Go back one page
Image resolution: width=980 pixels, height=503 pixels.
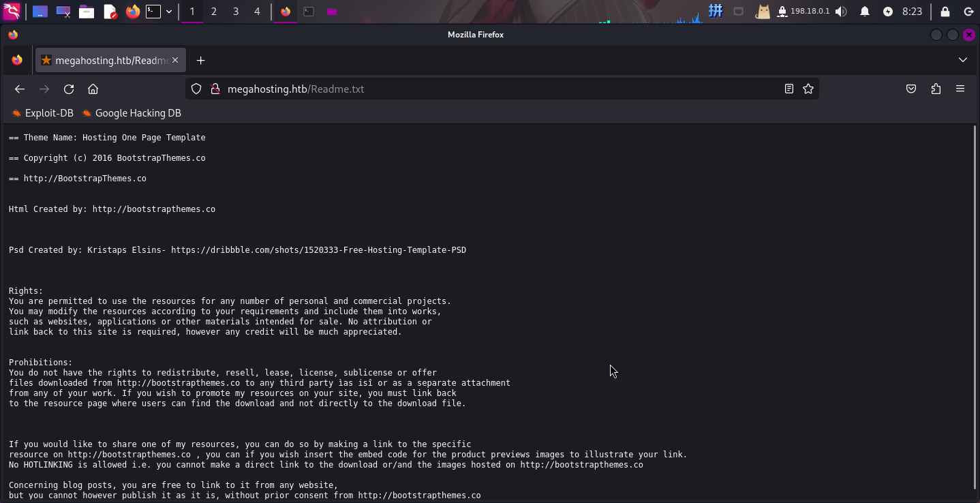point(20,89)
